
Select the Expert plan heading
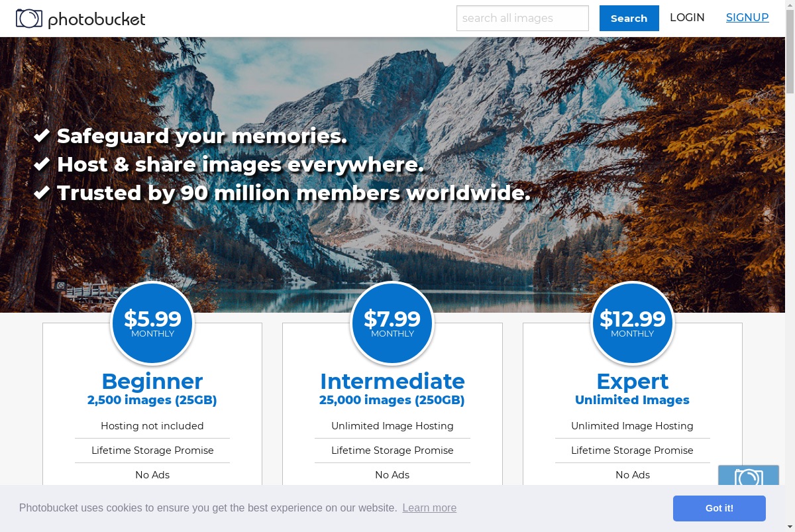pyautogui.click(x=633, y=382)
